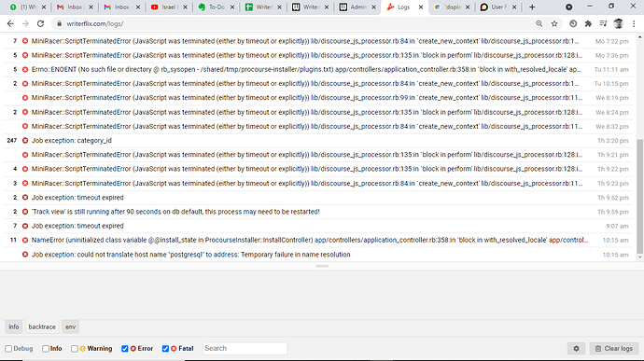Click the vertical scrollbar thumb of log list
Screen dimensions: 644x361
click(x=640, y=196)
